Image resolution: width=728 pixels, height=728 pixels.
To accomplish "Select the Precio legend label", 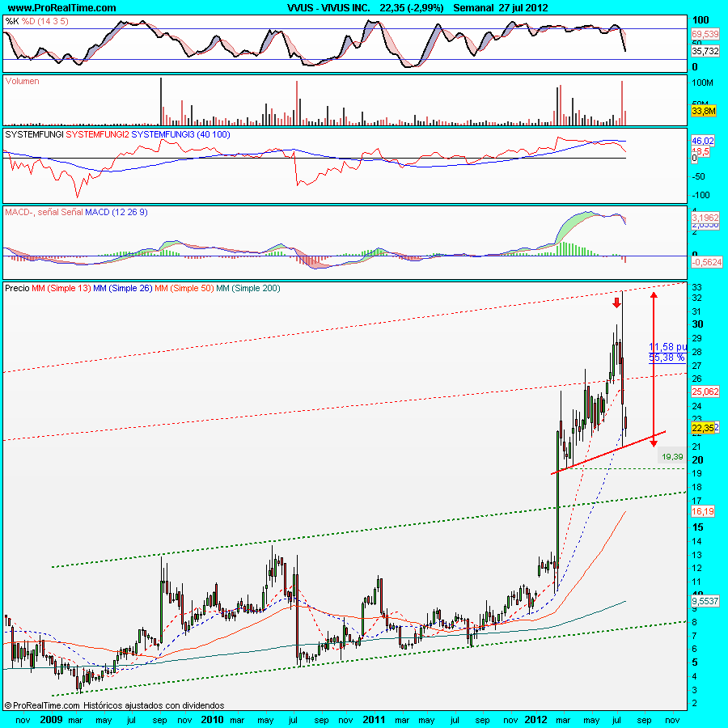I will tap(17, 288).
